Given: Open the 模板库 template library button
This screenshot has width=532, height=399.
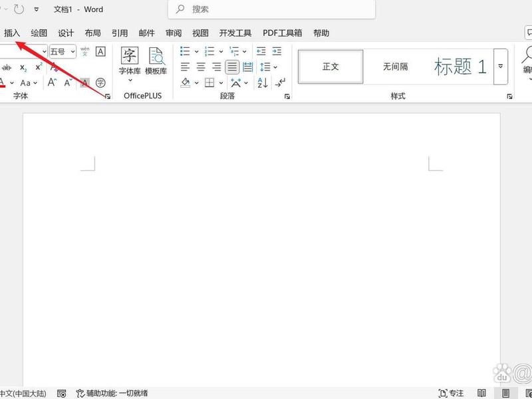Looking at the screenshot, I should (156, 61).
